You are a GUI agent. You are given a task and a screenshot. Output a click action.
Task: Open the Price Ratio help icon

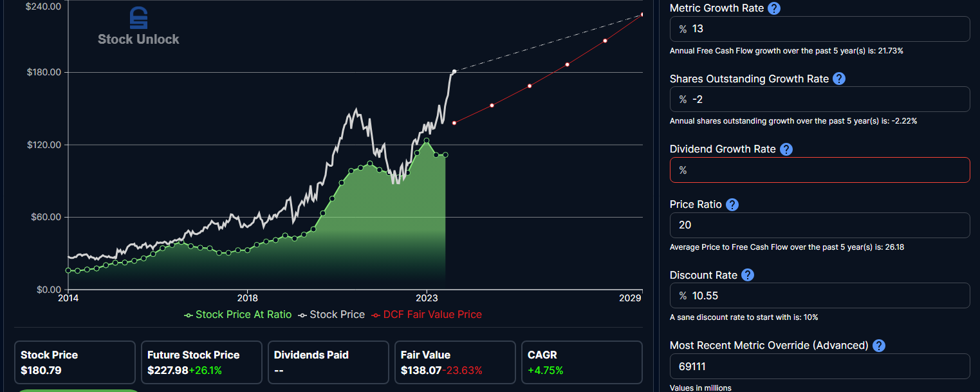click(x=732, y=205)
